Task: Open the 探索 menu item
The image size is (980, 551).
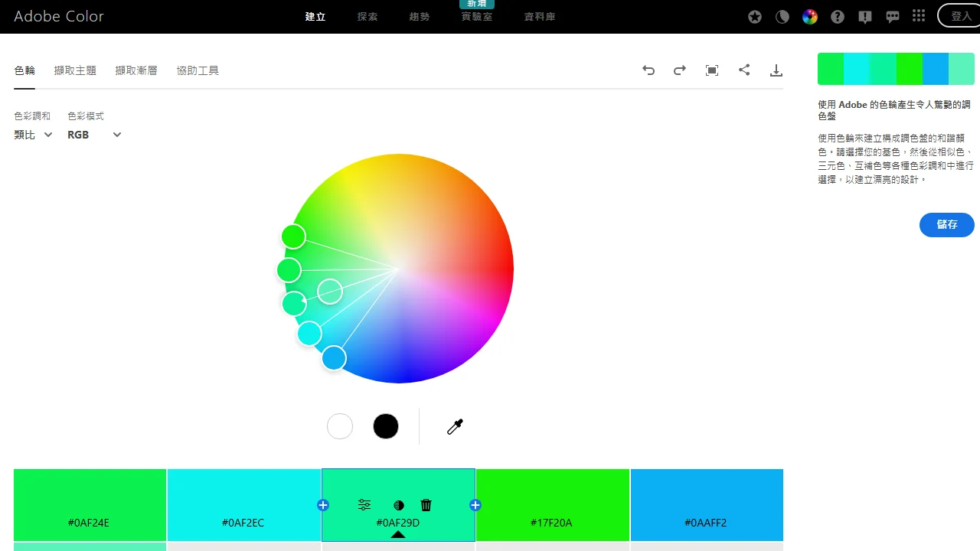Action: 367,16
